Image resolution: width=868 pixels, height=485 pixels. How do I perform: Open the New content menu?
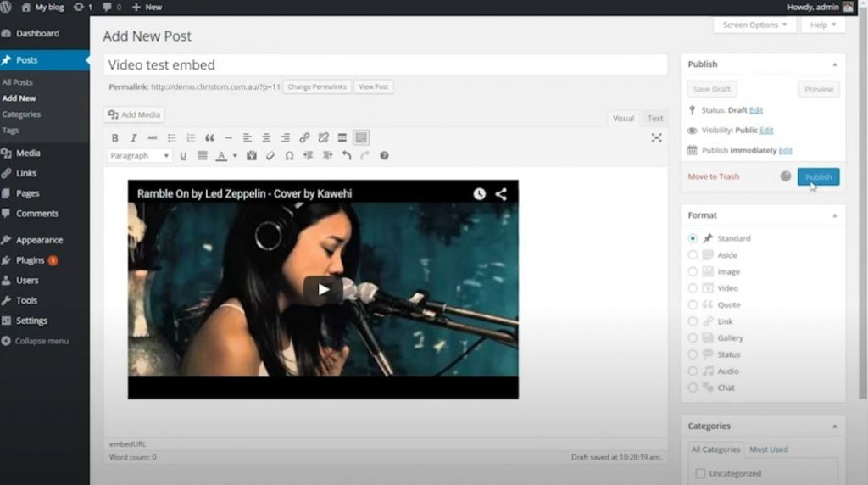[147, 7]
